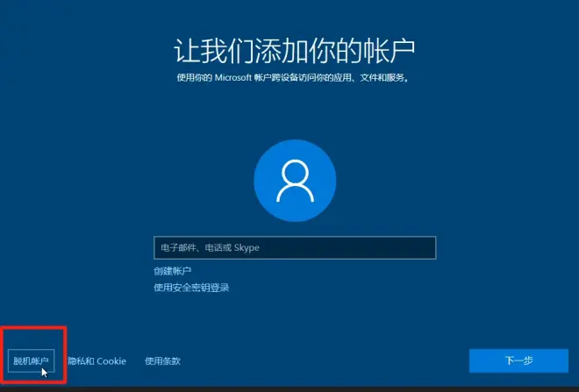Click the user avatar icon

coord(295,181)
